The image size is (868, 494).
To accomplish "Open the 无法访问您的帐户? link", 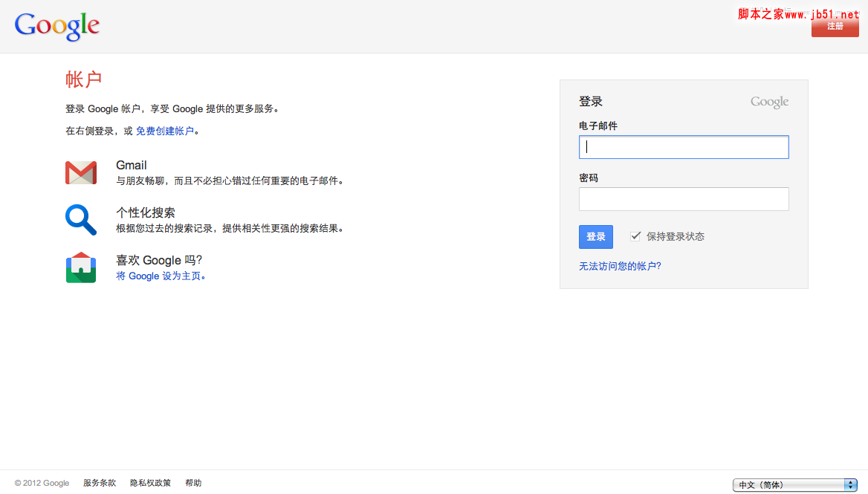I will [620, 266].
